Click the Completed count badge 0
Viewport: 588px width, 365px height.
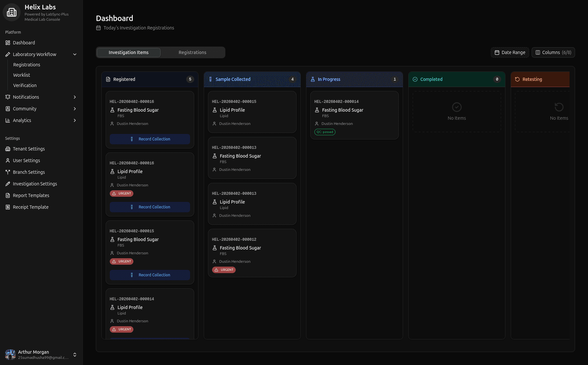coord(497,79)
